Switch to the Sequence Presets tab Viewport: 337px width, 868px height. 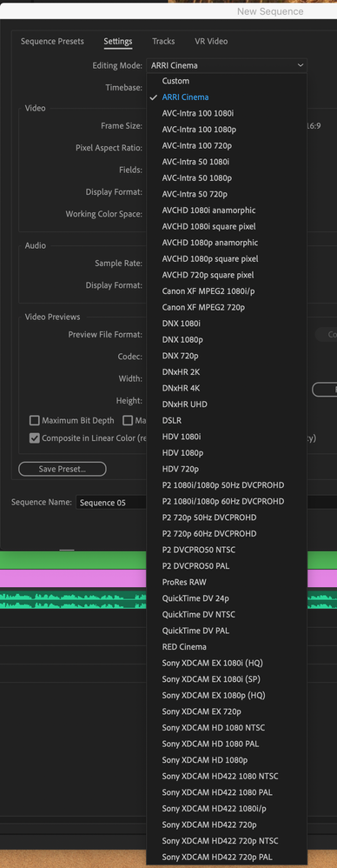(52, 42)
